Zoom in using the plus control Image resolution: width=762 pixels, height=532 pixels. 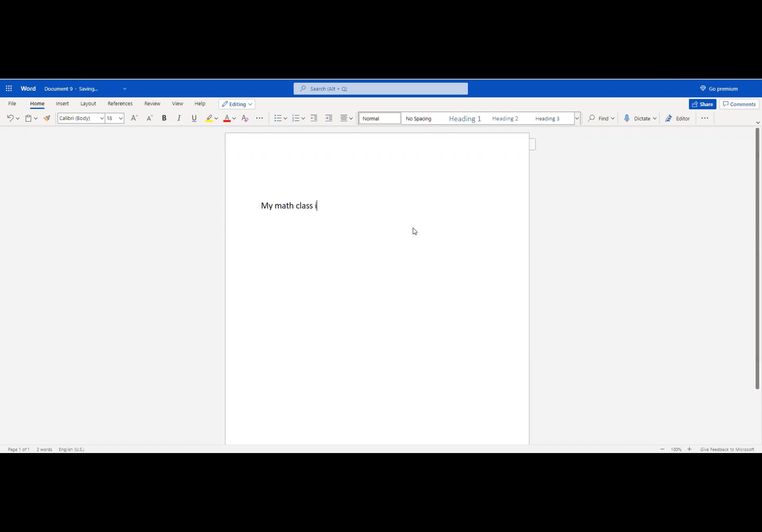(x=690, y=449)
